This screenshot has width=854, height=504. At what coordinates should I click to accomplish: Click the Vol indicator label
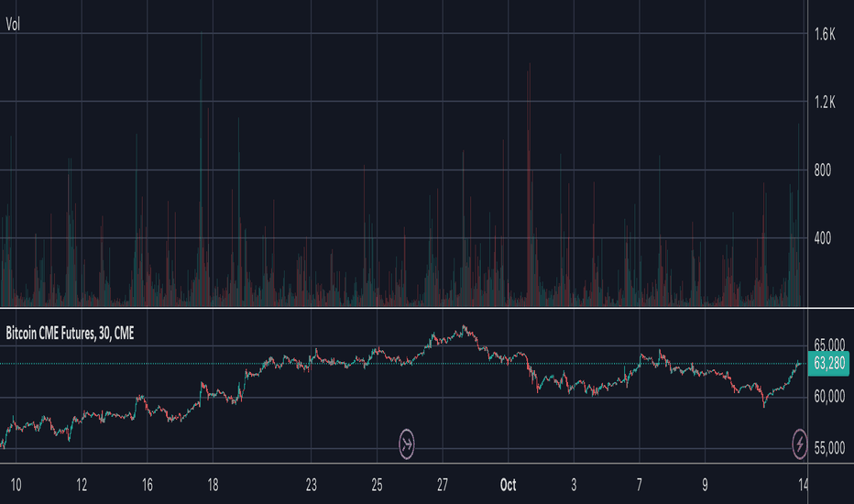coord(13,24)
